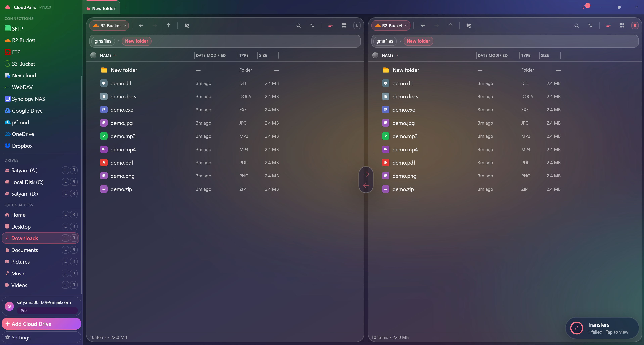Sort the right pane by the NAME column
The width and height of the screenshot is (644, 345).
tap(390, 55)
